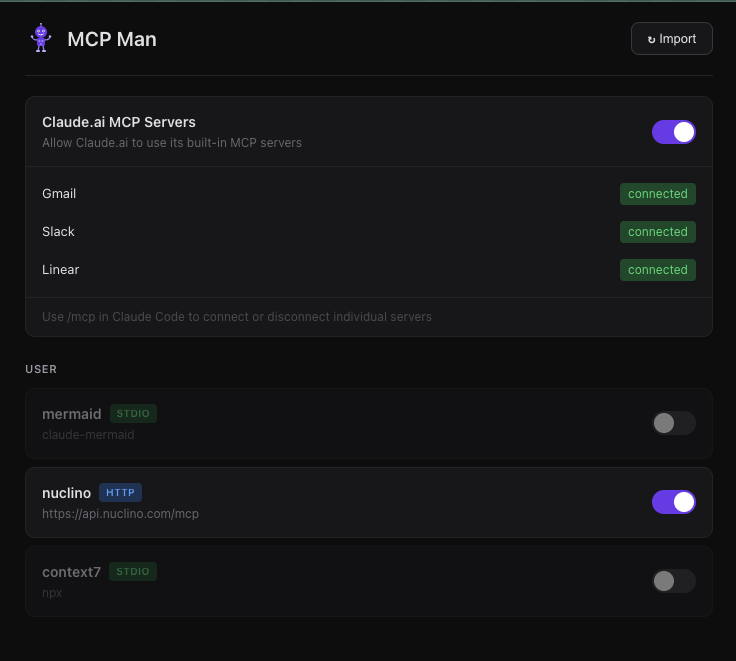This screenshot has width=736, height=661.
Task: Click the HTTP badge next to nuclino
Action: click(x=121, y=492)
